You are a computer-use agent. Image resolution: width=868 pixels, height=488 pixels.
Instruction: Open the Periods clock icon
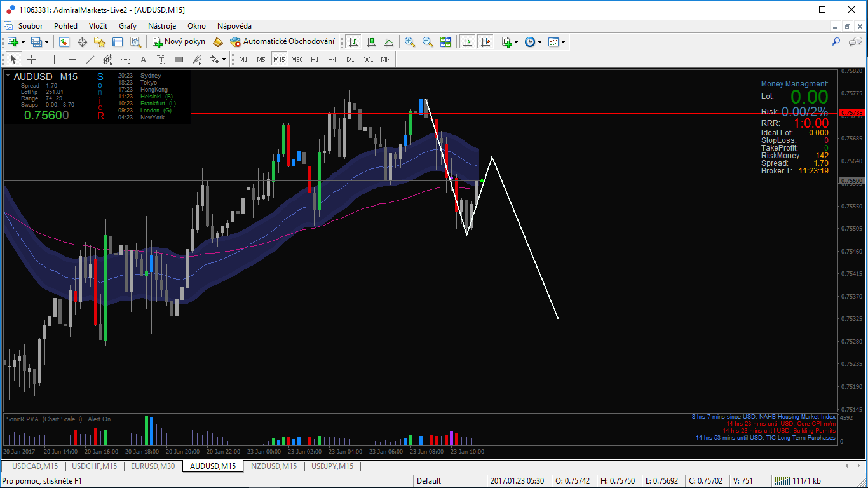529,42
